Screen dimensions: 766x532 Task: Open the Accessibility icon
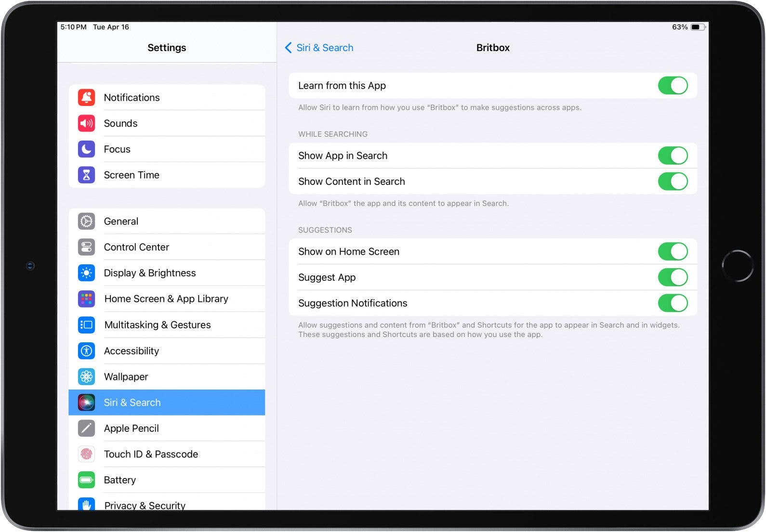[86, 351]
